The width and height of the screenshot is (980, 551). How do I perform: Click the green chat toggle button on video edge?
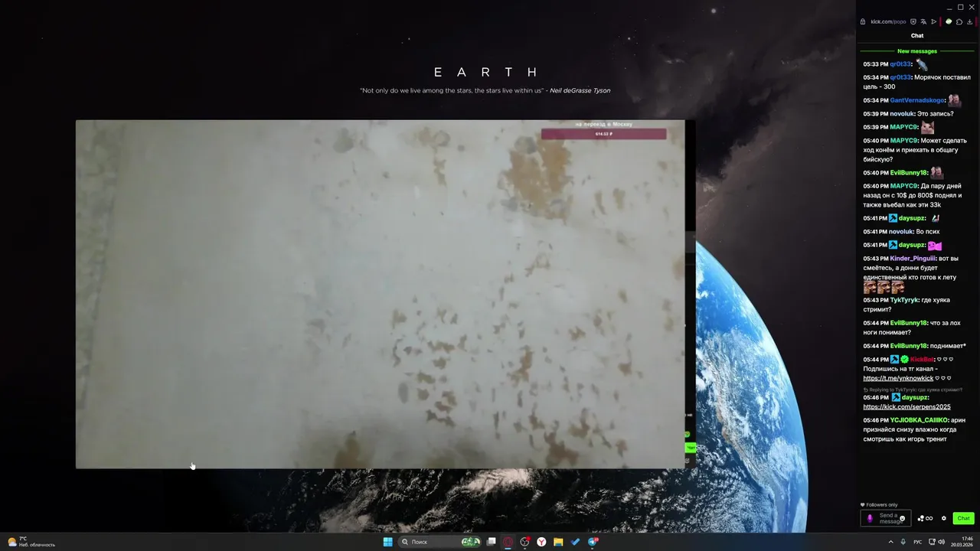[690, 448]
